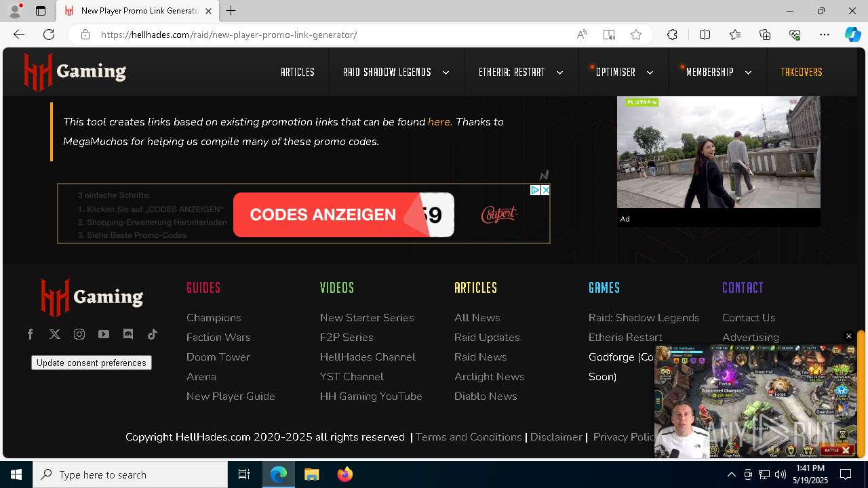The width and height of the screenshot is (868, 488).
Task: Click the taskbar search box
Action: [x=130, y=474]
